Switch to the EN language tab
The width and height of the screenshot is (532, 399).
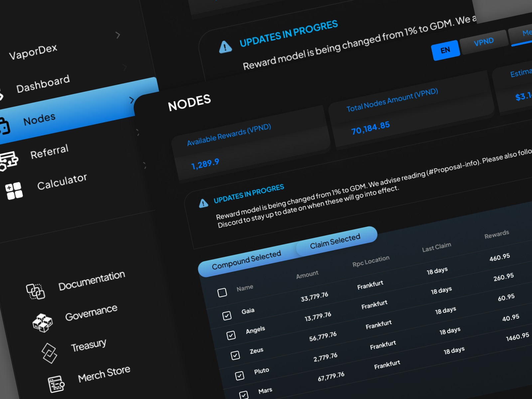(446, 49)
